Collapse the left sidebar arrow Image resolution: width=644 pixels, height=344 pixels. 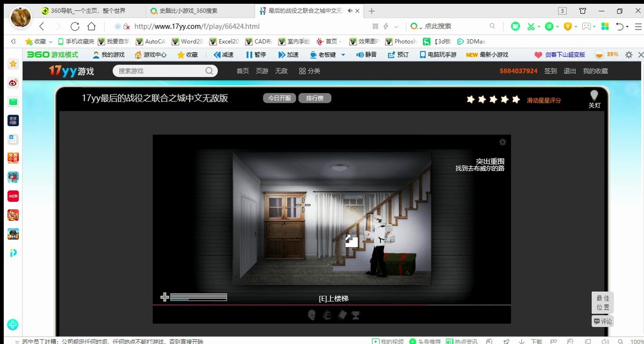point(13,42)
